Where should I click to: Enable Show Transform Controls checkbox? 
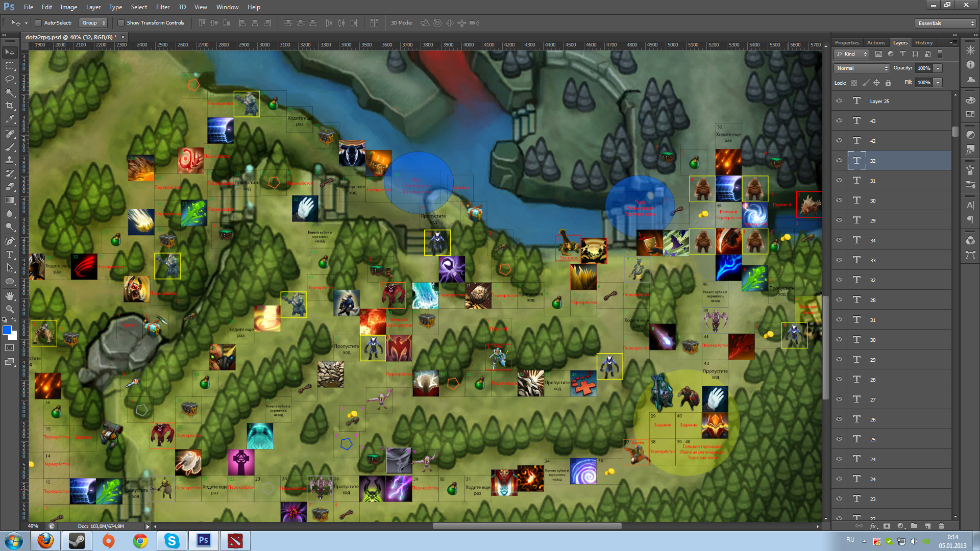click(x=121, y=23)
